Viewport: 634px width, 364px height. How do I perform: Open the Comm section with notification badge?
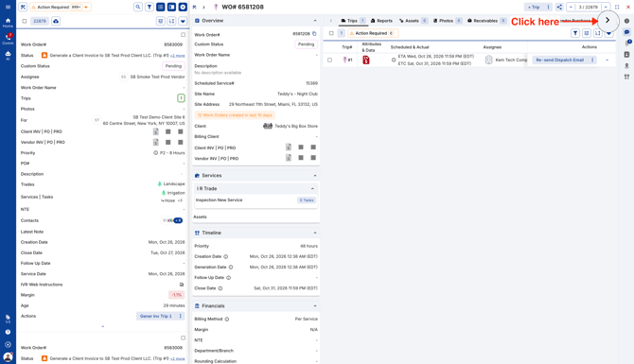point(8,39)
